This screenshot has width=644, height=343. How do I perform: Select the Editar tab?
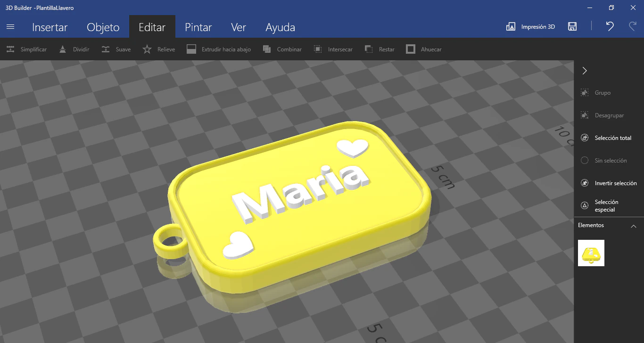point(152,27)
